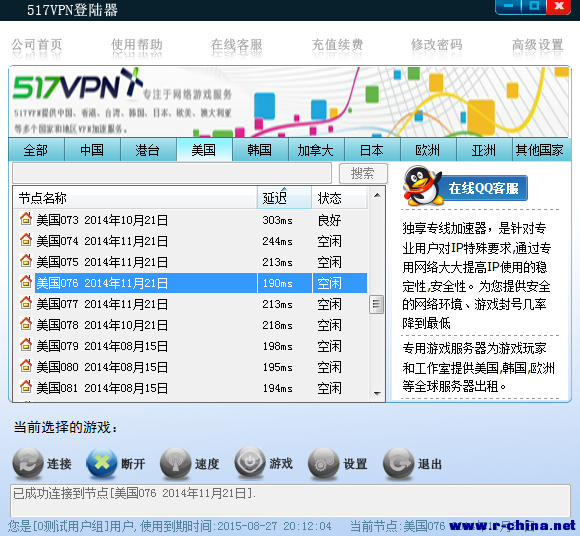Select the 亚洲 region tab
The height and width of the screenshot is (536, 580).
coord(484,150)
